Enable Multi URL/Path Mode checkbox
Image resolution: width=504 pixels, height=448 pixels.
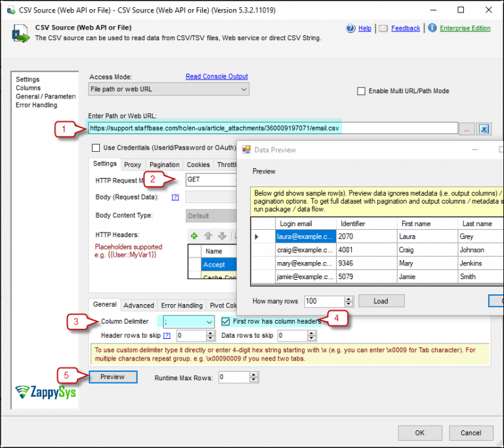click(x=361, y=91)
